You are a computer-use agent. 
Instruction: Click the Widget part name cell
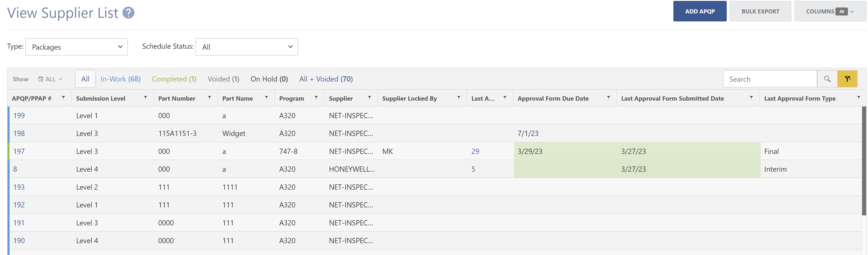pos(234,133)
